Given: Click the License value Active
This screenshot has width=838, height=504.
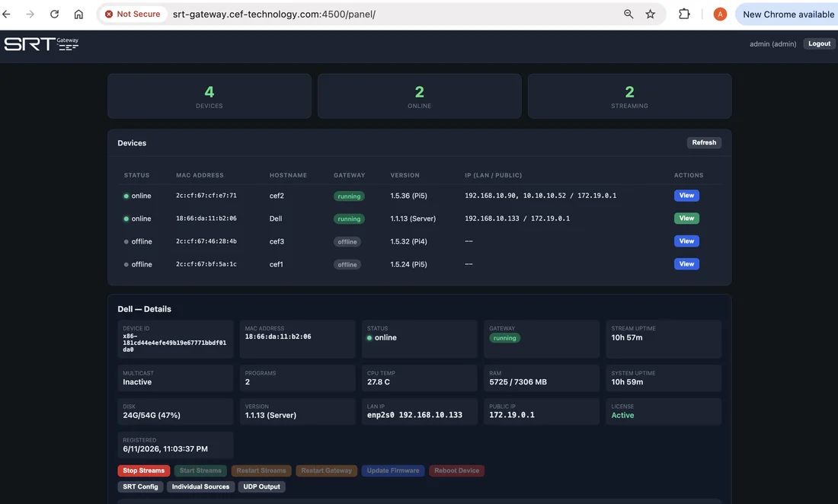Looking at the screenshot, I should 622,416.
